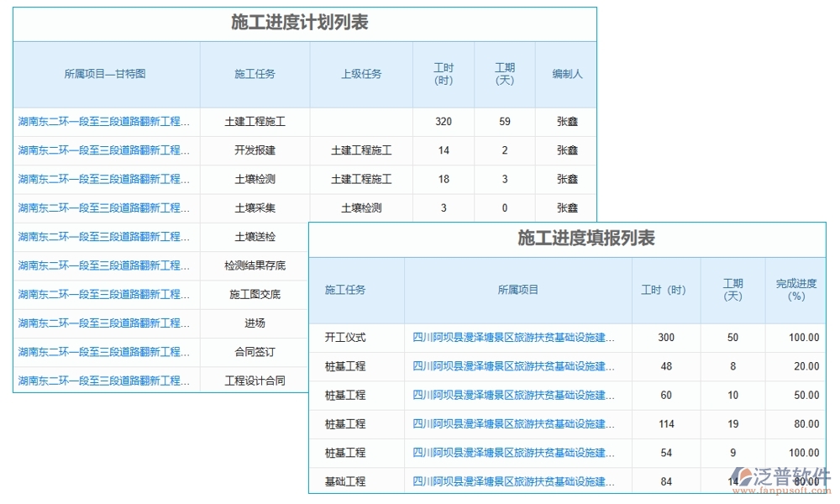Open the 四川阿坝县 project link for 开工仪式
This screenshot has height=504, width=840.
(x=520, y=338)
